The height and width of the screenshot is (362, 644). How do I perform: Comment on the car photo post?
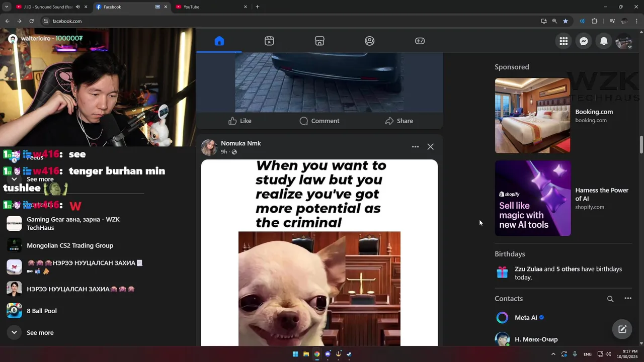click(x=319, y=121)
